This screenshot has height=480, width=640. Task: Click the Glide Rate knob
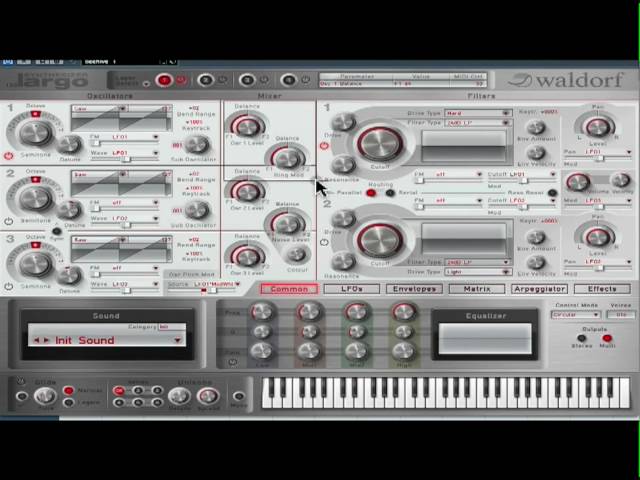tap(45, 395)
